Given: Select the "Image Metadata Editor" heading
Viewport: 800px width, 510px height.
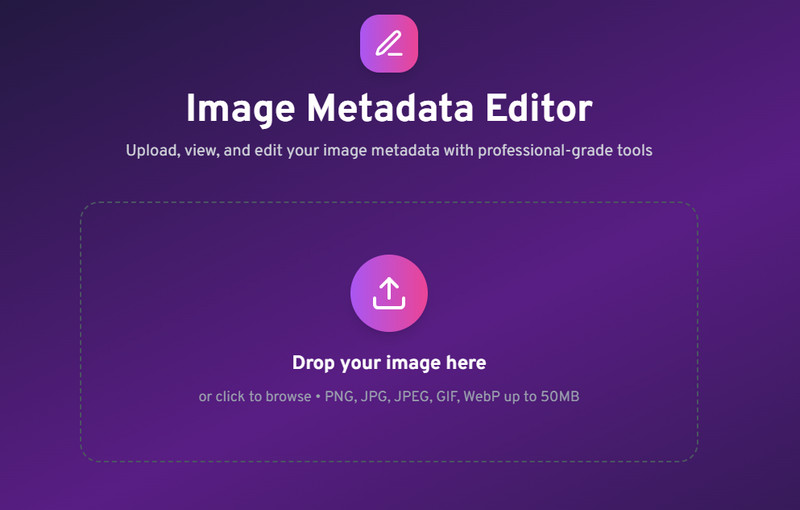Looking at the screenshot, I should click(389, 108).
